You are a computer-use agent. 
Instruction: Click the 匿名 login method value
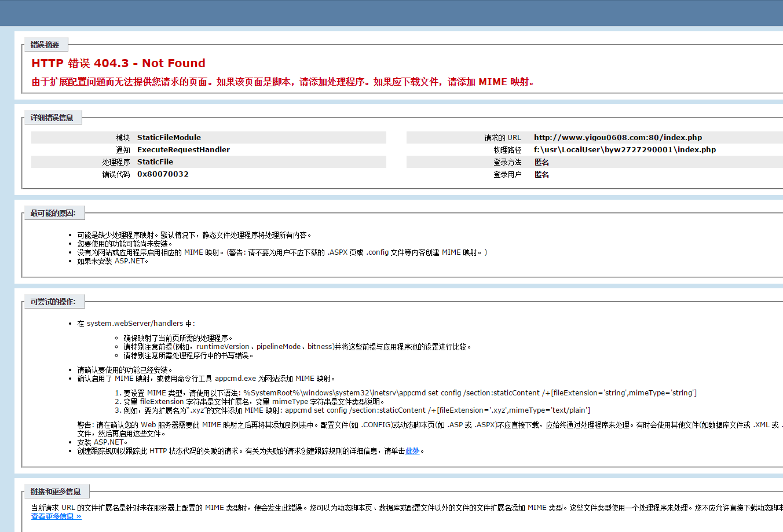pos(541,162)
